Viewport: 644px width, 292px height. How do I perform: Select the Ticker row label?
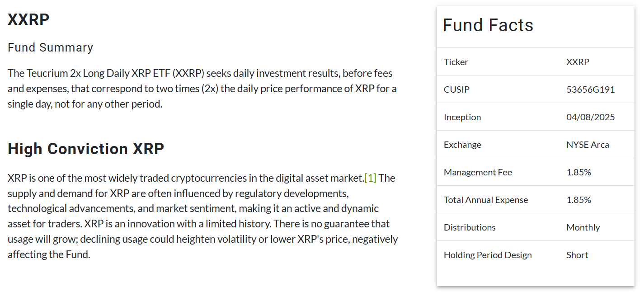pos(456,62)
